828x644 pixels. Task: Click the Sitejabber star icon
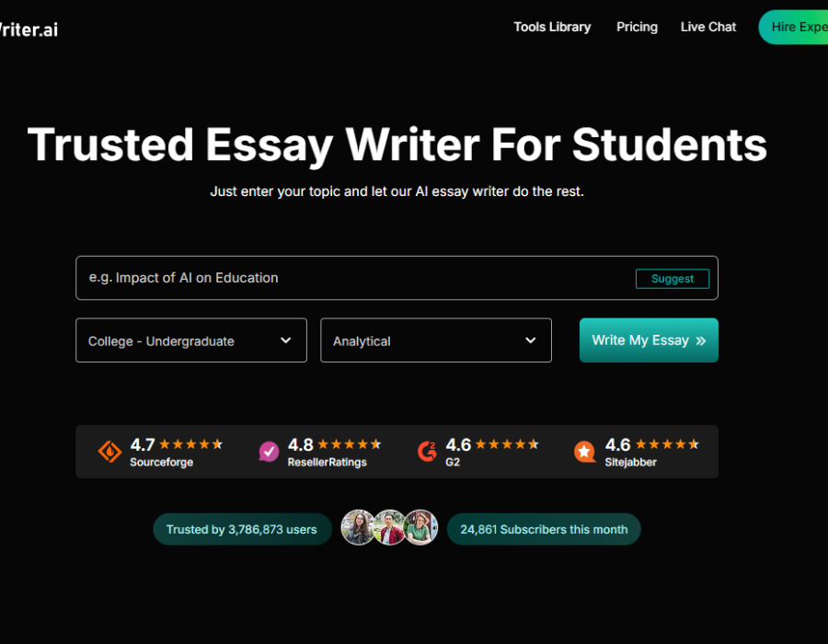pyautogui.click(x=585, y=452)
